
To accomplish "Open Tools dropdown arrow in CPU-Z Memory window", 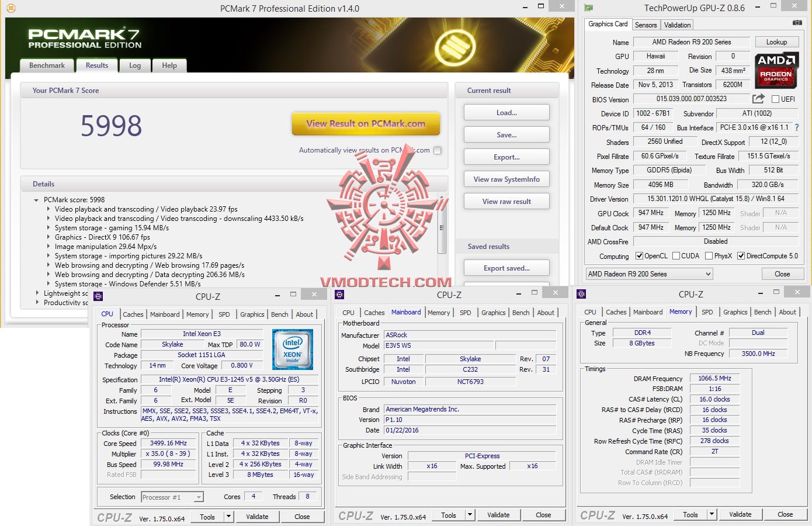I will coord(711,514).
